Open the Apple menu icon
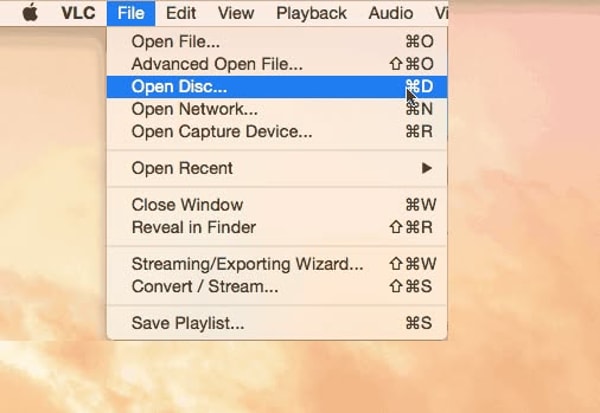The image size is (600, 413). [30, 13]
